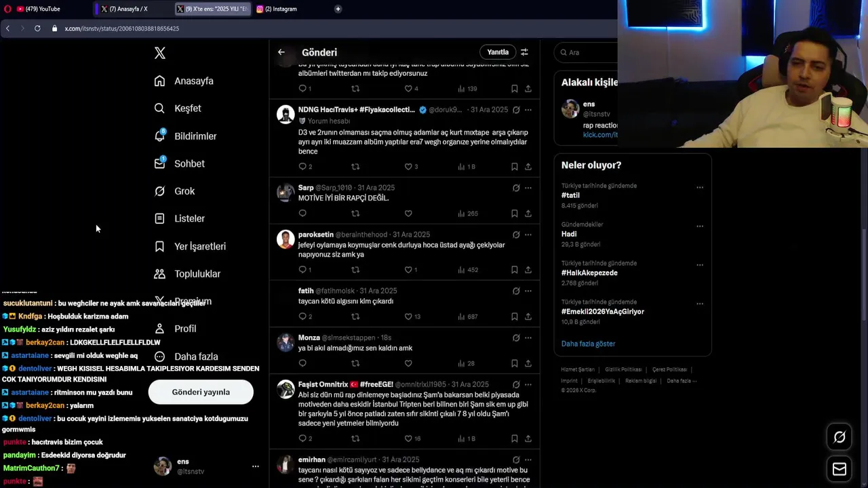This screenshot has width=868, height=488.
Task: Like the fatih post
Action: click(408, 317)
